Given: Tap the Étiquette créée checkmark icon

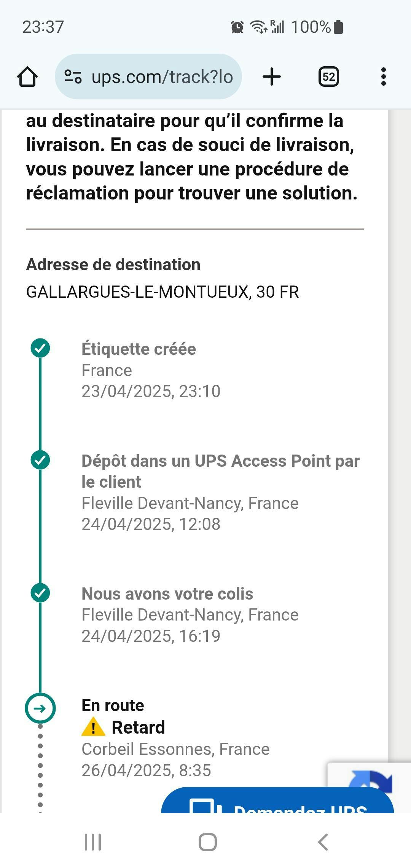Looking at the screenshot, I should [40, 348].
